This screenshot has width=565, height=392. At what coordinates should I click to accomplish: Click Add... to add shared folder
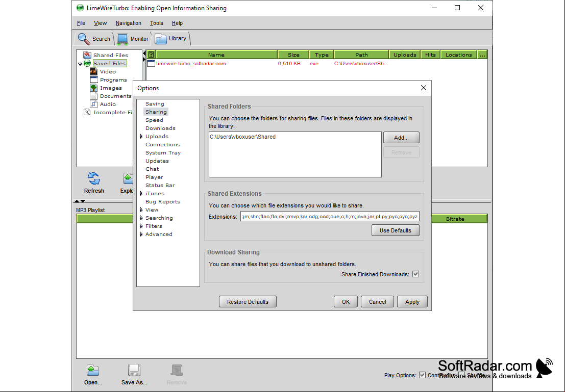[x=401, y=138]
